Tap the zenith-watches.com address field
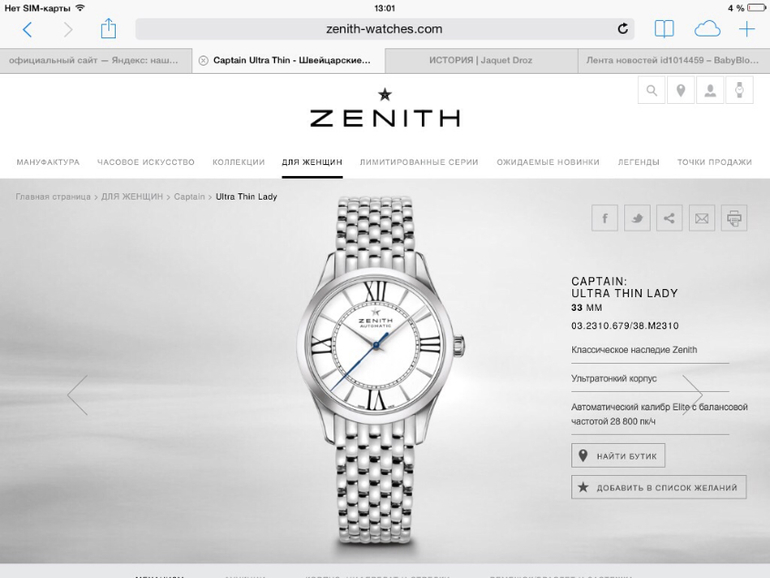 385,29
